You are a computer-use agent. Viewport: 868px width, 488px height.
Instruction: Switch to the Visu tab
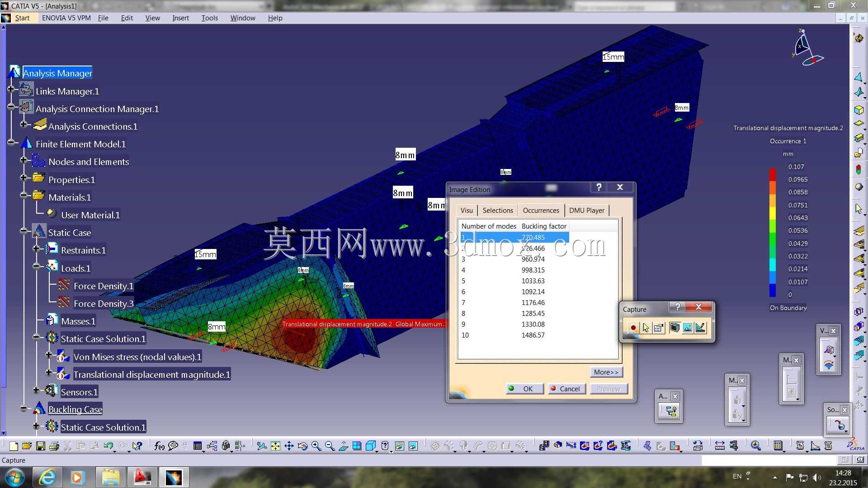467,211
